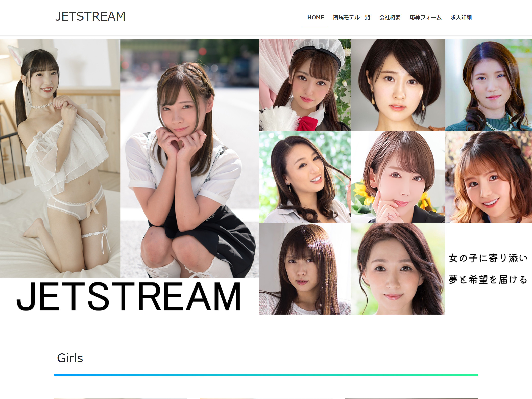The height and width of the screenshot is (399, 532).
Task: Click portrait wearing green sweater and pearls
Action: click(x=488, y=85)
